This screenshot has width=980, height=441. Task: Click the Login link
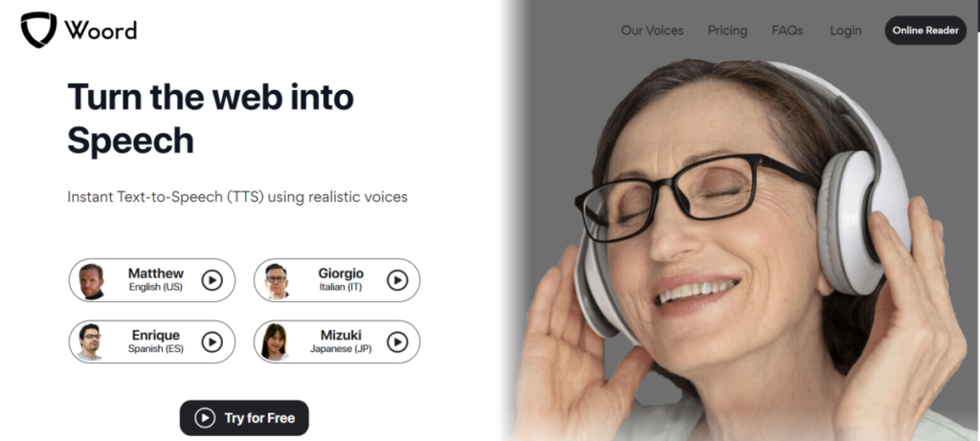point(846,31)
